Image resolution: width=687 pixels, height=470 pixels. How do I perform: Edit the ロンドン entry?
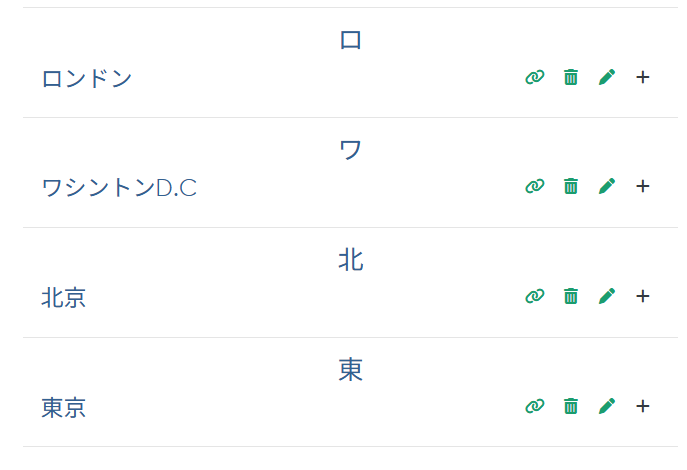point(607,77)
